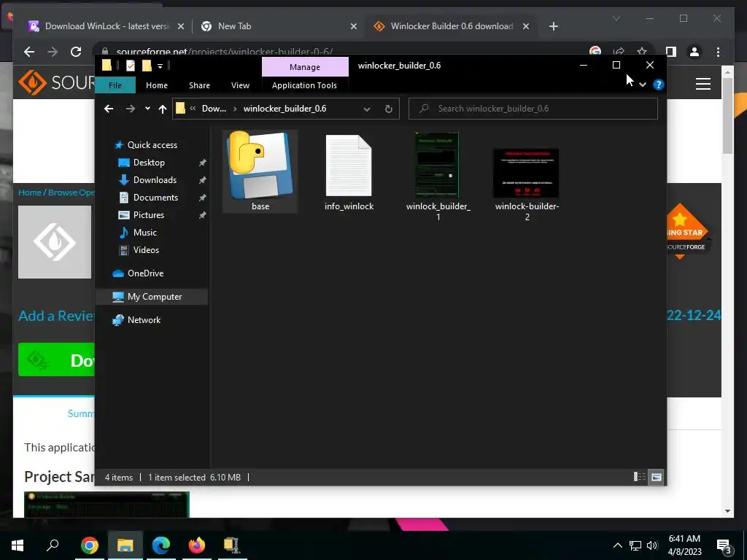
Task: Expand the ribbon with the chevron
Action: tap(643, 85)
